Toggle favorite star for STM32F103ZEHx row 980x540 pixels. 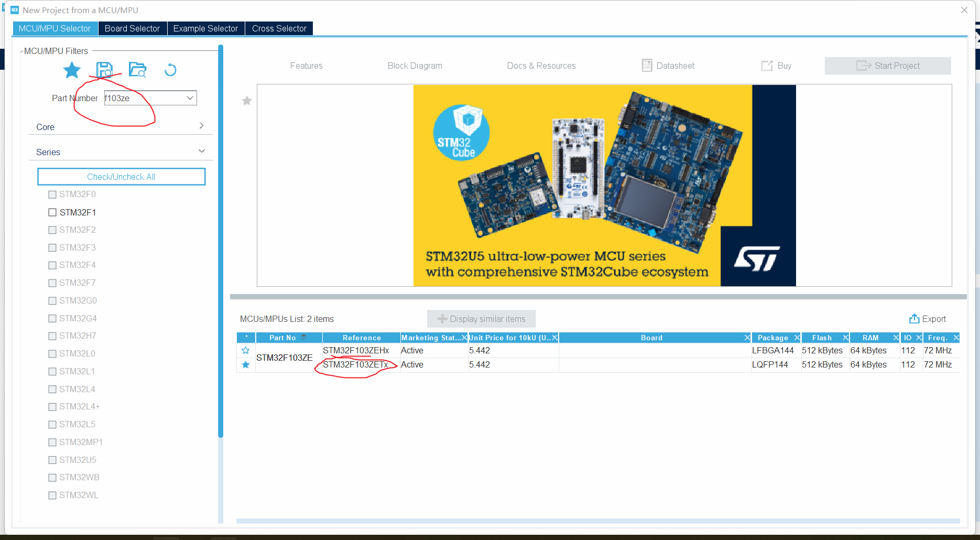coord(245,350)
